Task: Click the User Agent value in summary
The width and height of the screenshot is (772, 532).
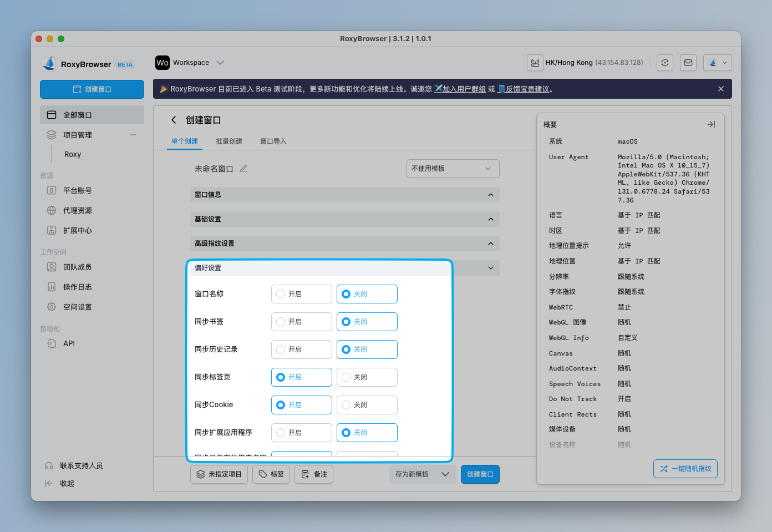Action: pos(664,179)
